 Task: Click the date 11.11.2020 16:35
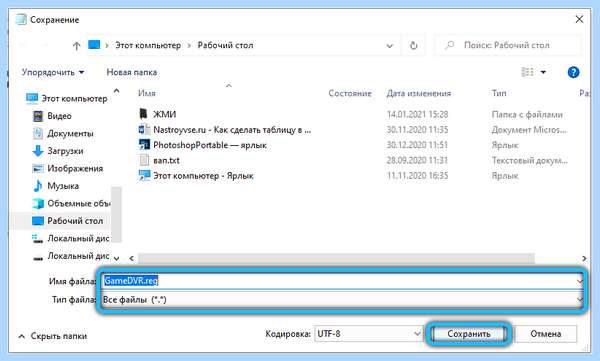click(417, 175)
